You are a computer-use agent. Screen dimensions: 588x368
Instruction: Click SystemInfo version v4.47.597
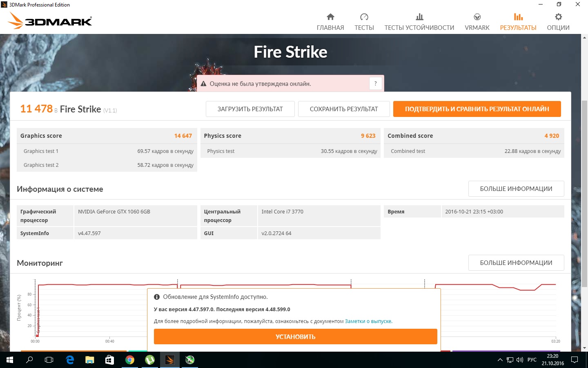[89, 233]
